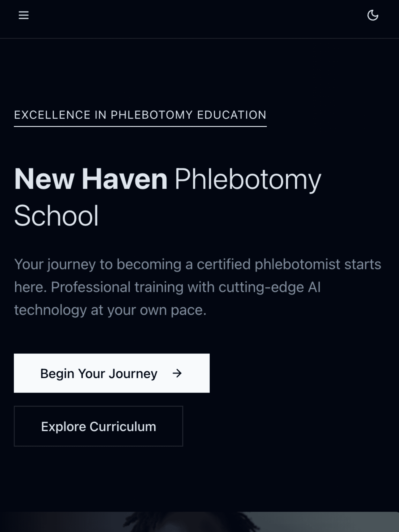Viewport: 399px width, 532px height.
Task: Click the arrow icon beside Begin Your Journey
Action: pyautogui.click(x=177, y=373)
